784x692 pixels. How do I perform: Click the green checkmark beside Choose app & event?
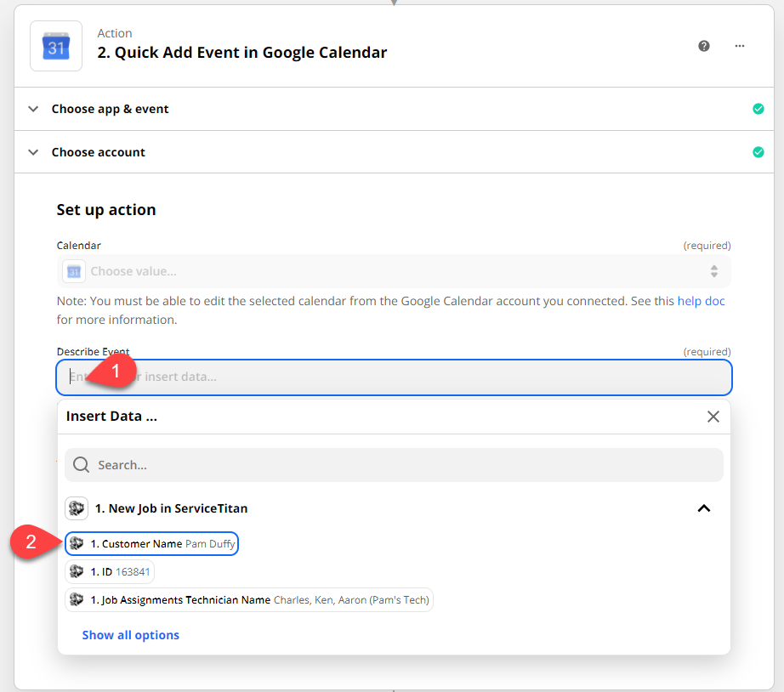pos(758,109)
